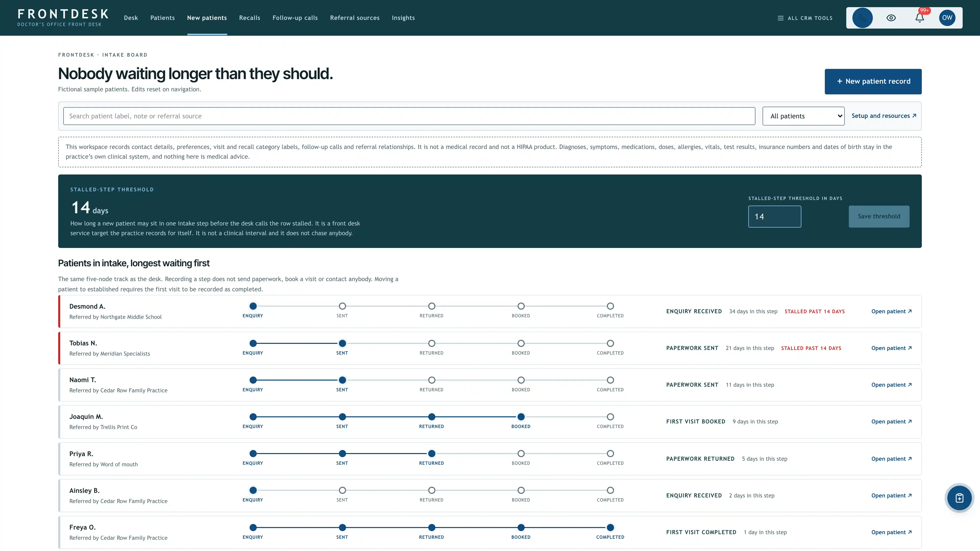
Task: Focus the stalled-step threshold days input
Action: coord(775,217)
